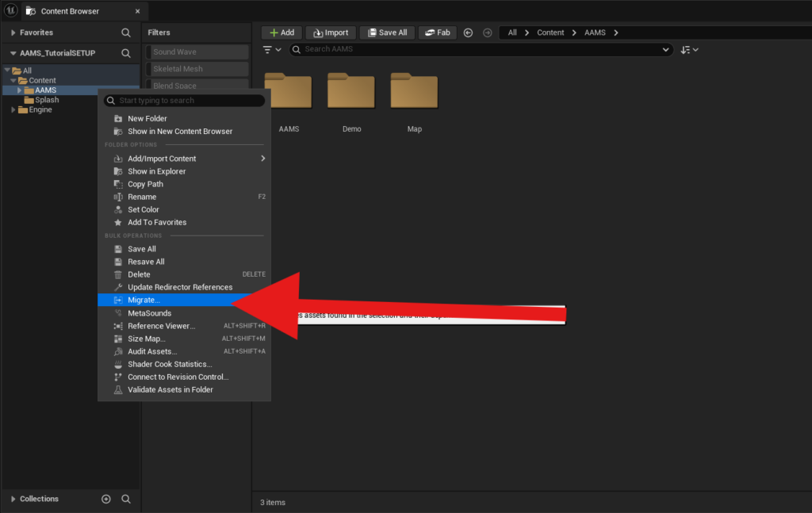Open the sort settings icon at right
This screenshot has height=513, width=812.
coord(689,49)
